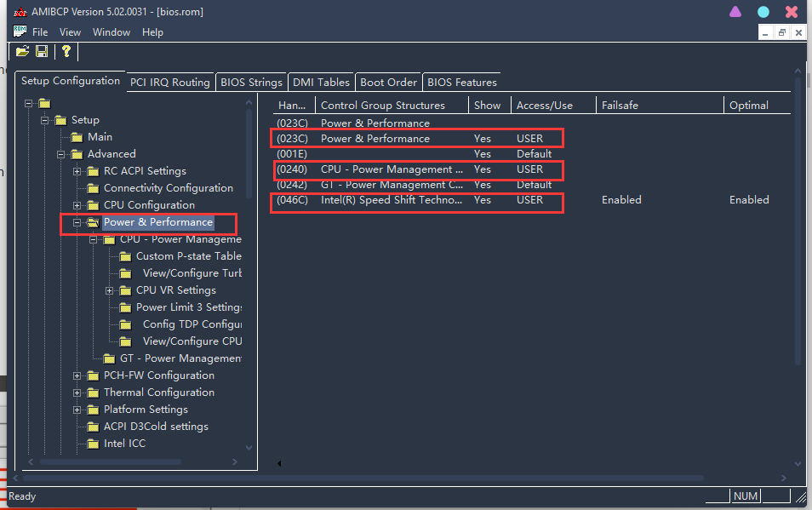Click the yellow question mark help icon
Viewport: 812px width, 510px height.
click(66, 51)
